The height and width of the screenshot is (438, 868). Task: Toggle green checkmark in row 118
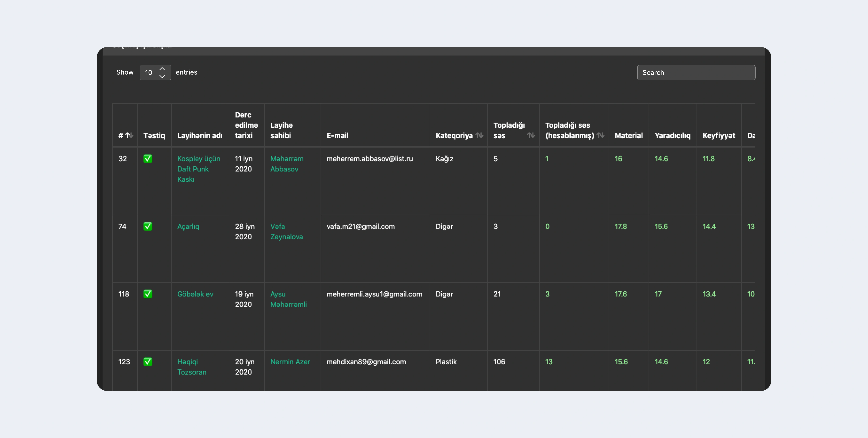(148, 294)
